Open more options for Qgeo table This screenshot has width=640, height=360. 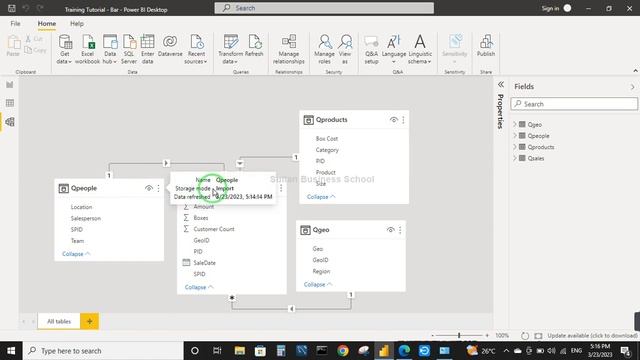click(400, 230)
